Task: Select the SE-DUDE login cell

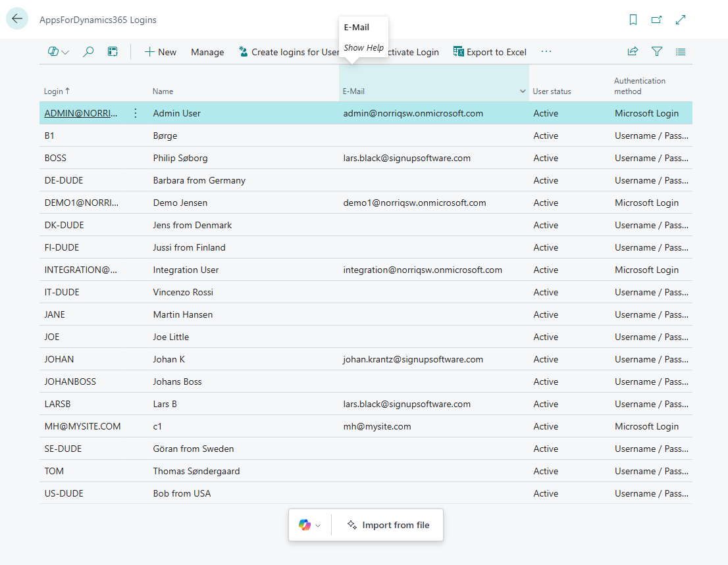Action: (x=63, y=449)
